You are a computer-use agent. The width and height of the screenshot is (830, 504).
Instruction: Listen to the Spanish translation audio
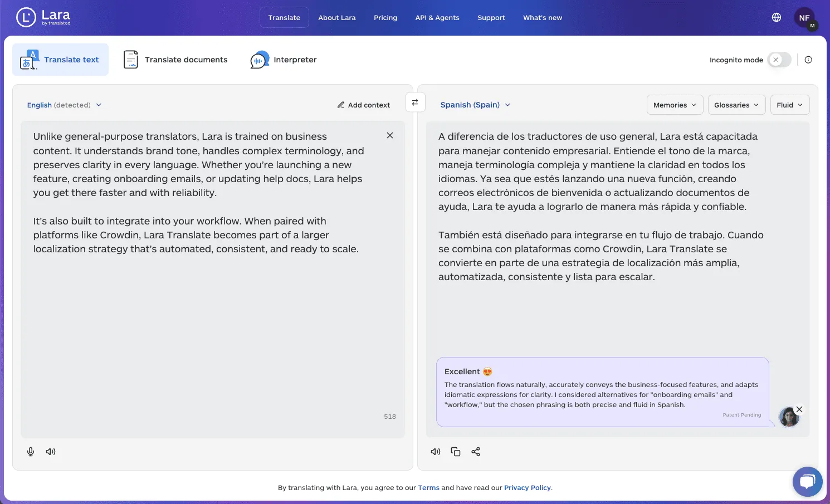pos(436,452)
